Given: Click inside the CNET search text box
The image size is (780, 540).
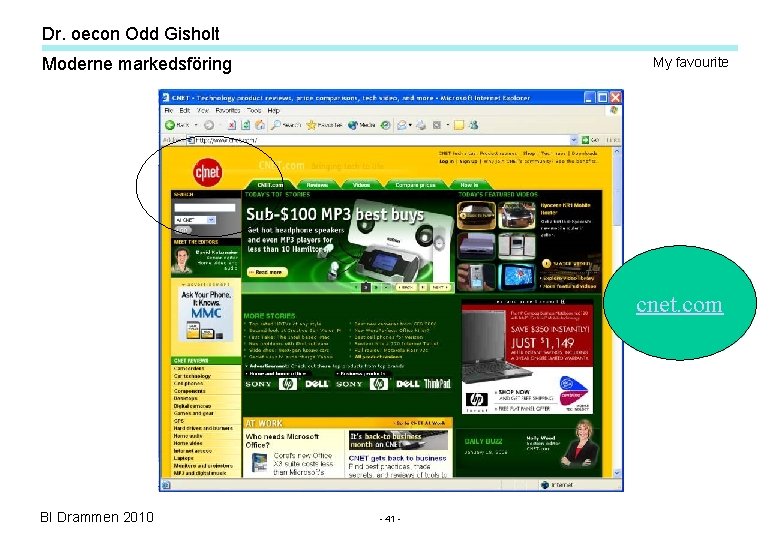Looking at the screenshot, I should 204,208.
